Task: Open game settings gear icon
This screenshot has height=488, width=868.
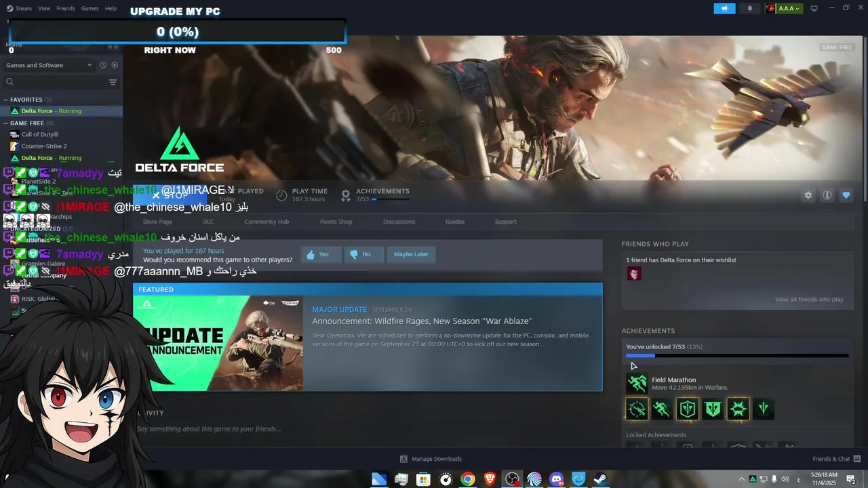Action: pos(808,195)
